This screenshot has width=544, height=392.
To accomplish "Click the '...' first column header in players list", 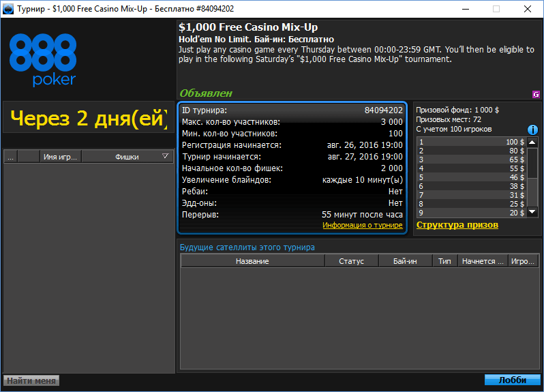I will point(11,157).
